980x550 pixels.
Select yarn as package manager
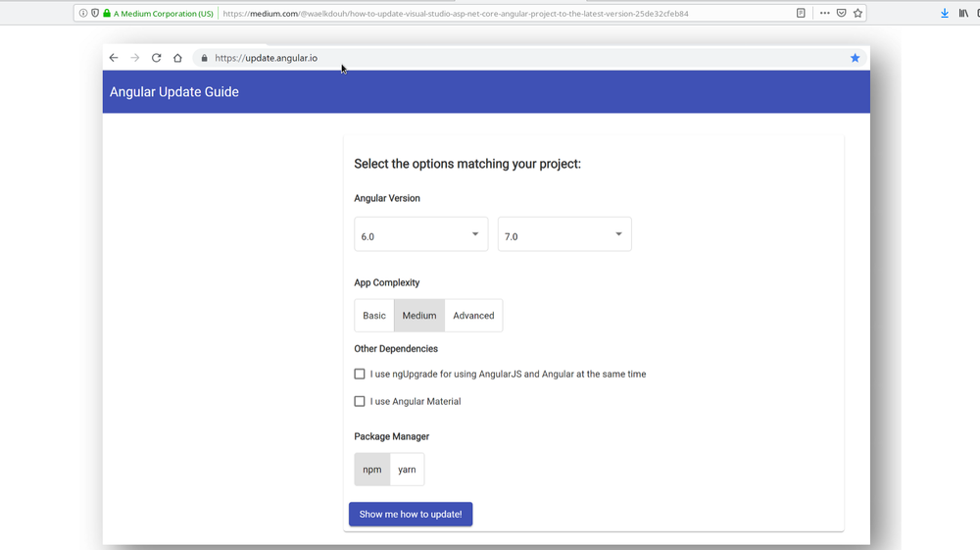pos(407,470)
